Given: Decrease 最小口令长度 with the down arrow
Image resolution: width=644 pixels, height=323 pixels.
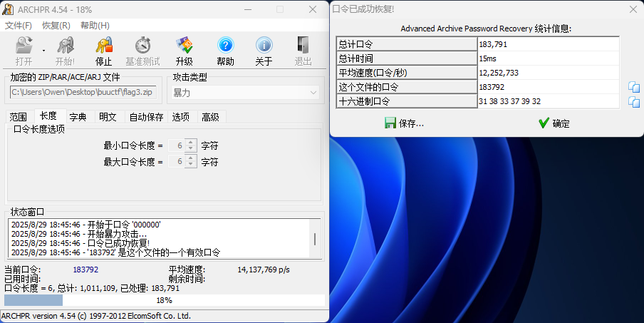Looking at the screenshot, I should [191, 149].
